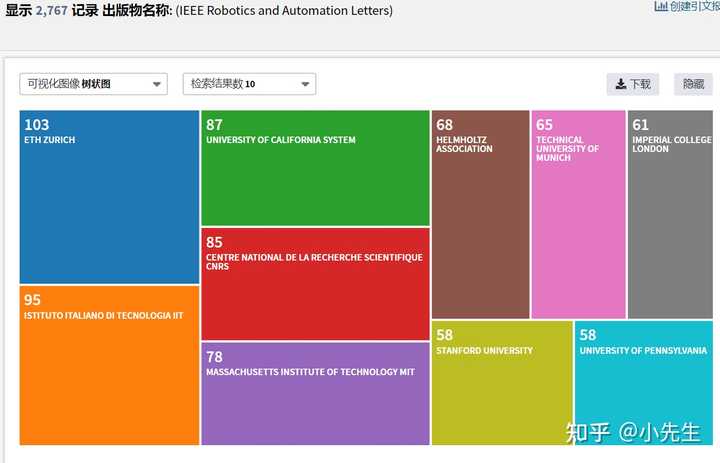Select the green University of California System block

coord(315,168)
